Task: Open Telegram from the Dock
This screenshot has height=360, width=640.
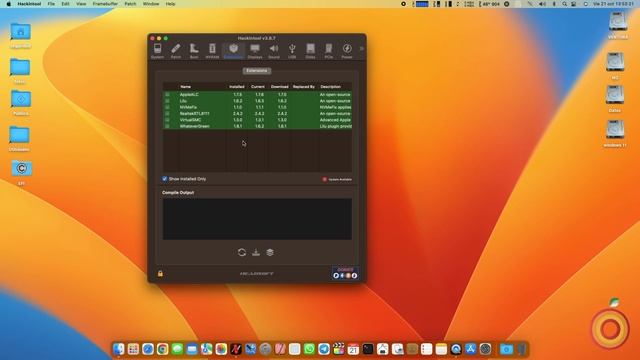Action: (324, 349)
